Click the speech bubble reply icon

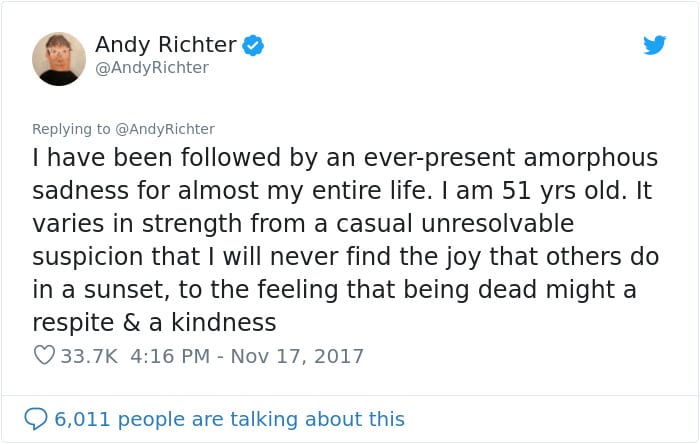click(x=36, y=419)
